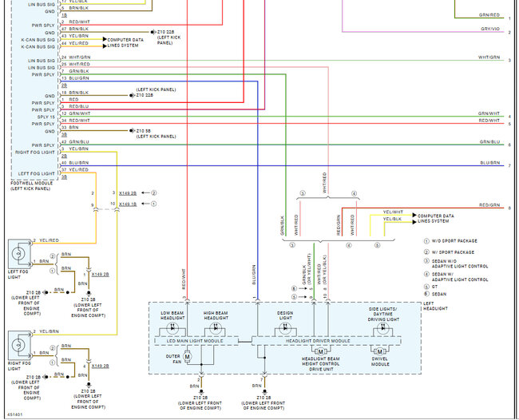Click pin 33 BRN on footwell module
The width and height of the screenshot is (519, 420).
coord(69,127)
